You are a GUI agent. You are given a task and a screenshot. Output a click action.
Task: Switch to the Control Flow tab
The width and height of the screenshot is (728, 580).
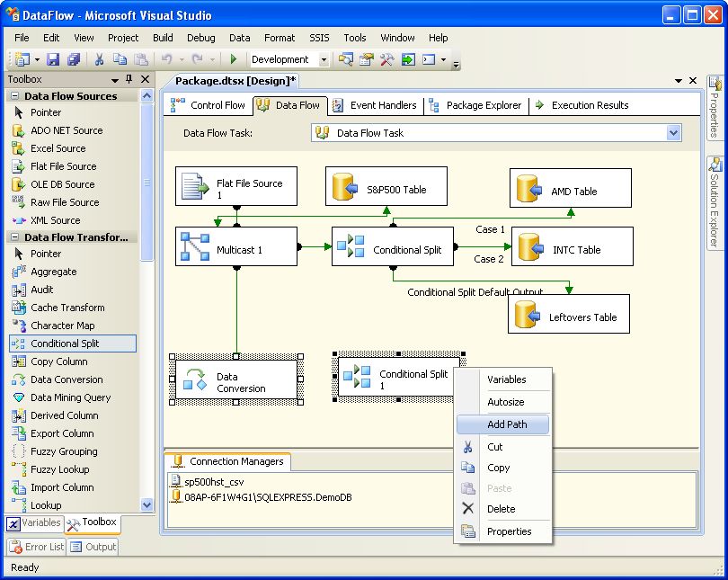tap(208, 105)
